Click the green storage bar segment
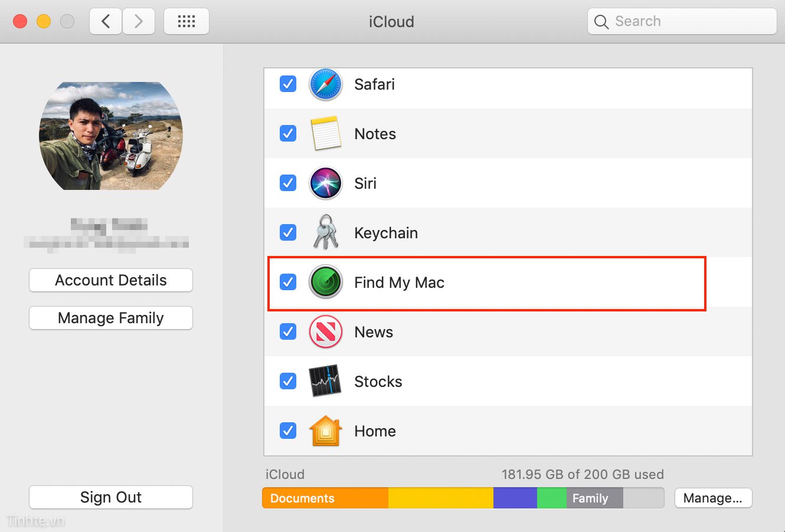This screenshot has width=785, height=532. (x=552, y=498)
